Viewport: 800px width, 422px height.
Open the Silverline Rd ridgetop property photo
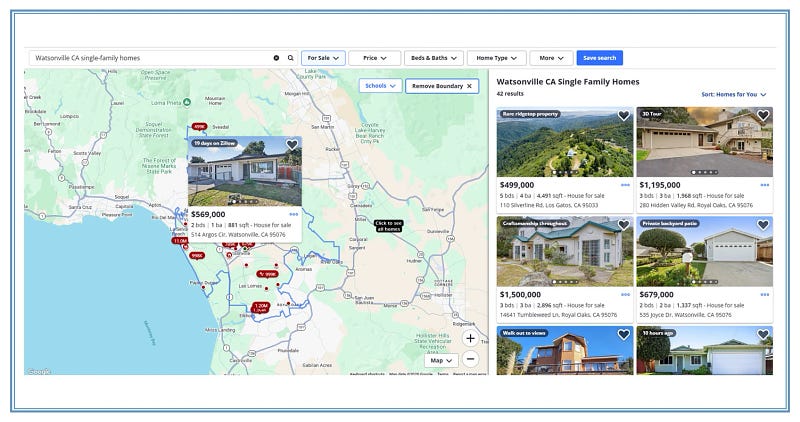(565, 142)
